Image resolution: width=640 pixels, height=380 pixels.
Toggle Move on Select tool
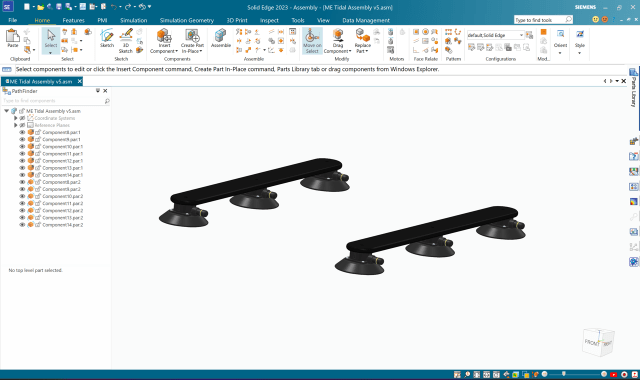click(312, 41)
